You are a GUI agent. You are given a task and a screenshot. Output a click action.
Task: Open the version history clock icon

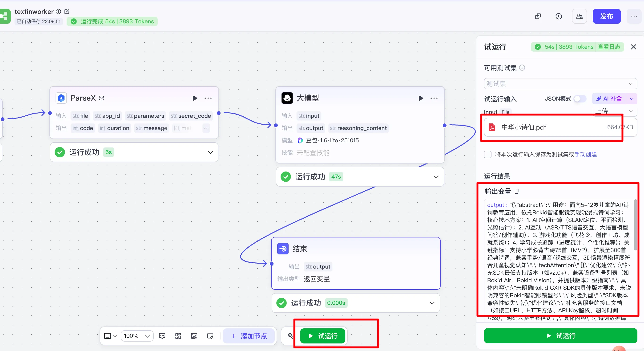click(x=559, y=16)
